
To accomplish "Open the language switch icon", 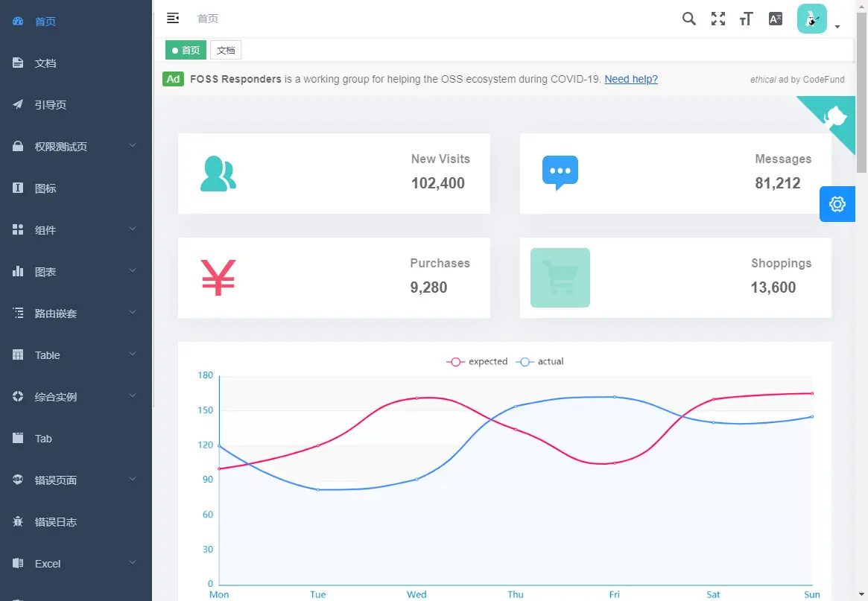I will [x=776, y=19].
